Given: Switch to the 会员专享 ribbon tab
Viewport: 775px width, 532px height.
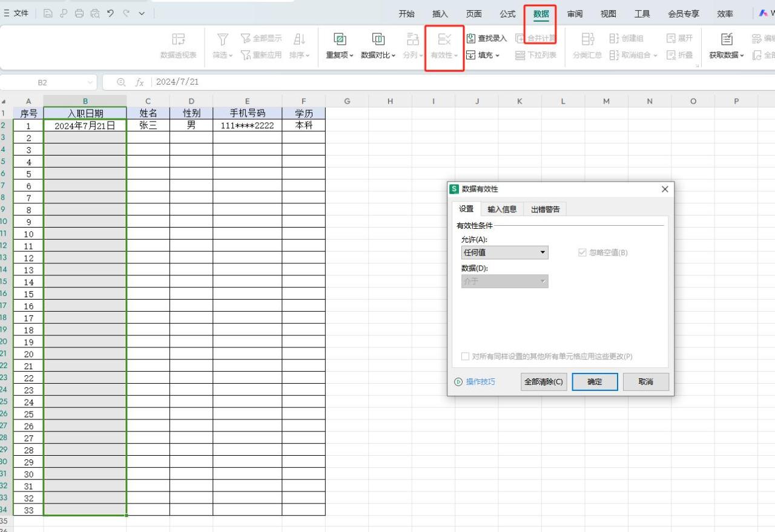Looking at the screenshot, I should pyautogui.click(x=684, y=14).
